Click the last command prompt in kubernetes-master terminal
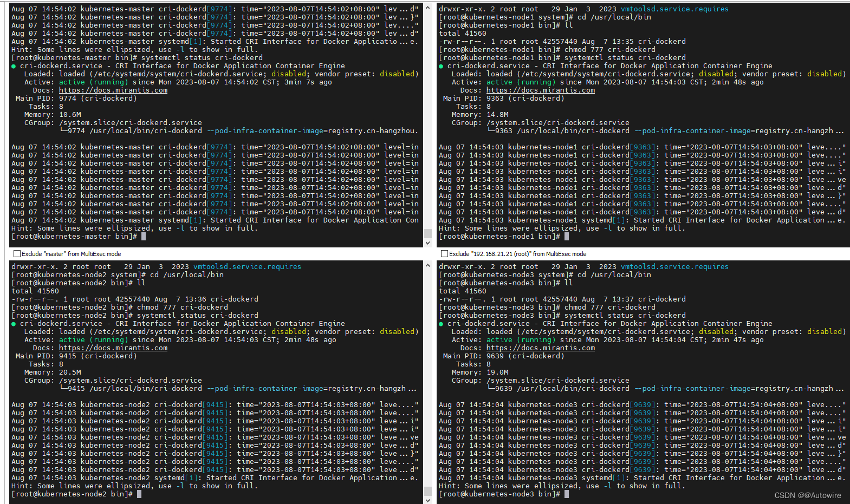 pos(79,237)
